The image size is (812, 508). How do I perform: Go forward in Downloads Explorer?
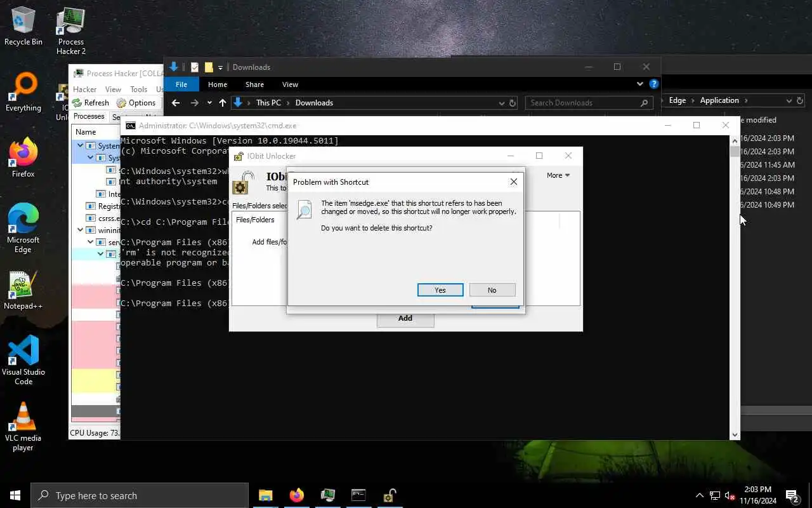(x=195, y=103)
